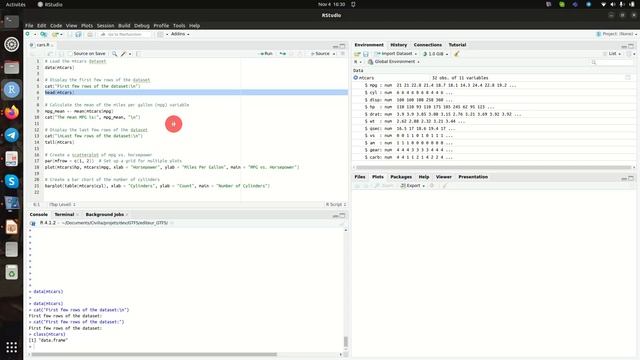
Task: Click the broom icon in Plots toolbar
Action: click(x=445, y=186)
